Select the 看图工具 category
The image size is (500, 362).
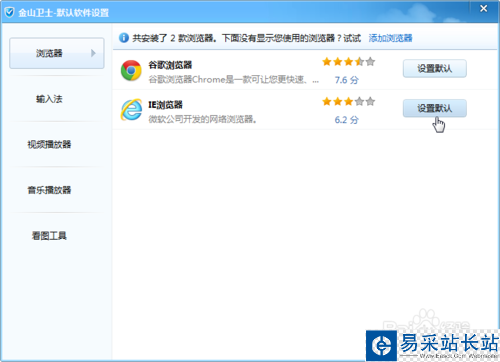pos(49,236)
